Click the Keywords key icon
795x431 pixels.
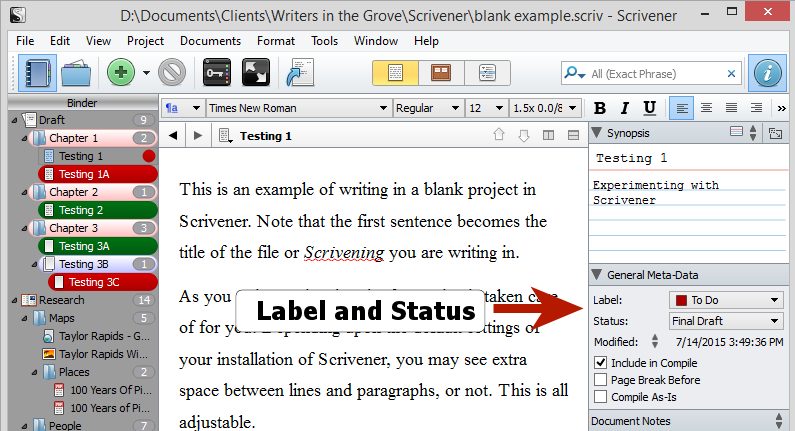coord(217,73)
